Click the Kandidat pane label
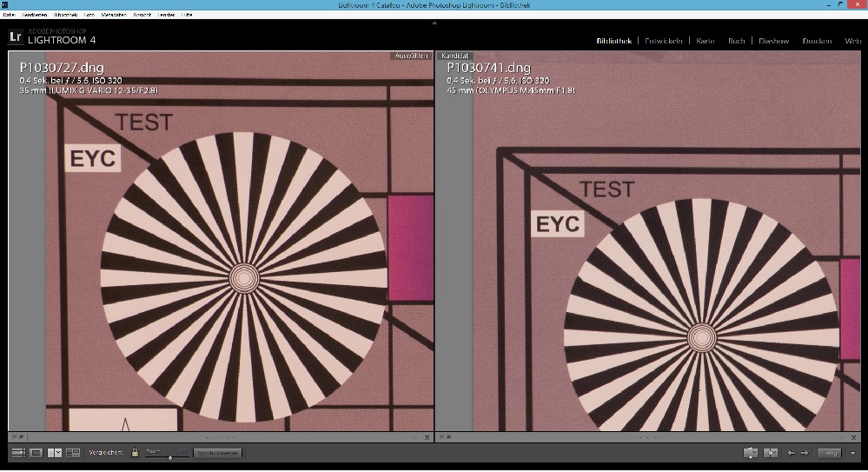This screenshot has width=868, height=472. click(455, 56)
